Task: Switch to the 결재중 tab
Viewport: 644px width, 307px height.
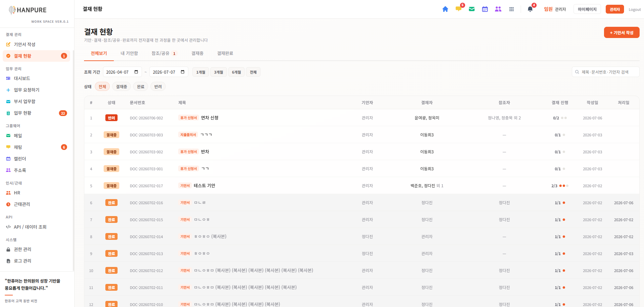Action: [x=197, y=53]
